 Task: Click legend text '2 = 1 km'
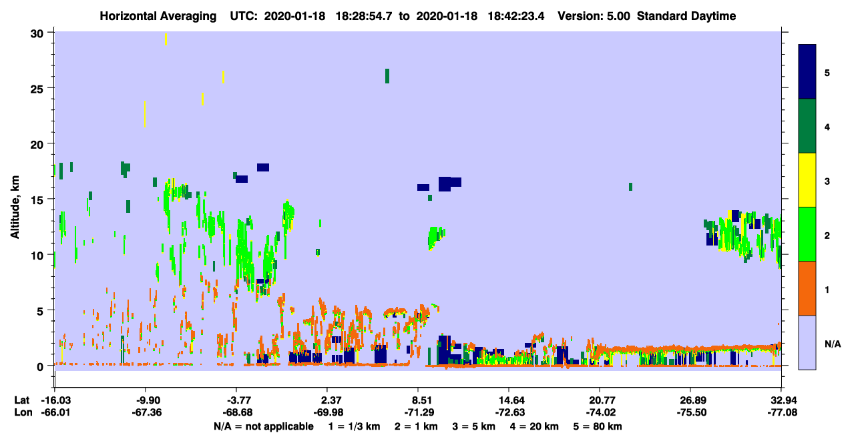pos(416,426)
